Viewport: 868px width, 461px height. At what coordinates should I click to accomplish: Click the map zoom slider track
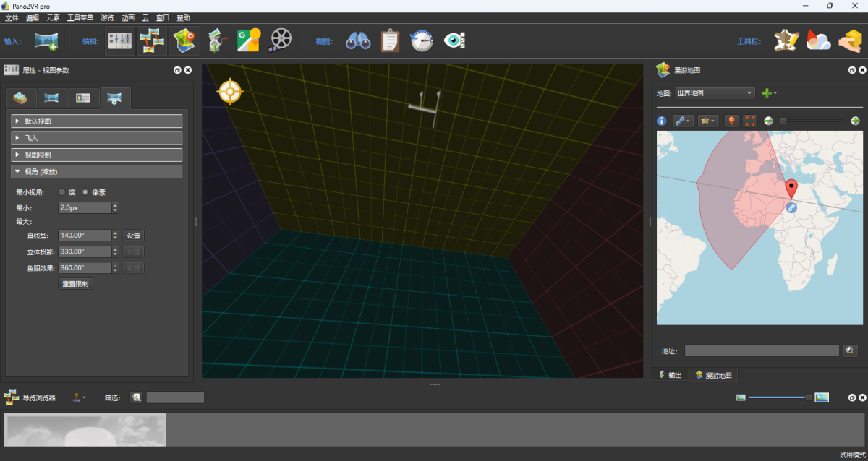tap(814, 121)
